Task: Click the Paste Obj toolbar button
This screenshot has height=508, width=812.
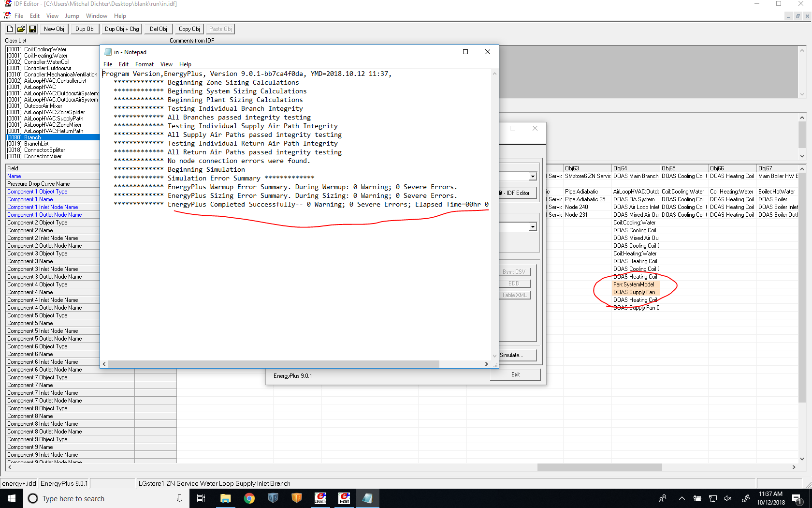Action: point(220,29)
